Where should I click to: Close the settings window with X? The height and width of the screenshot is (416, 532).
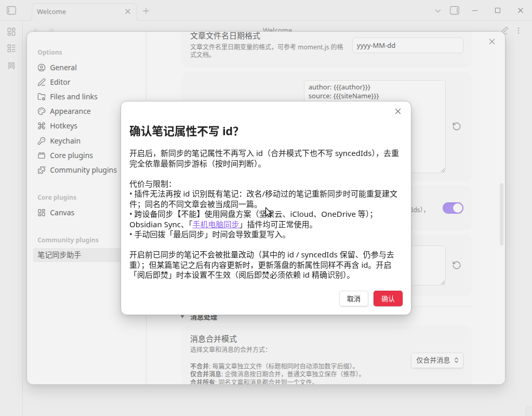pos(492,42)
